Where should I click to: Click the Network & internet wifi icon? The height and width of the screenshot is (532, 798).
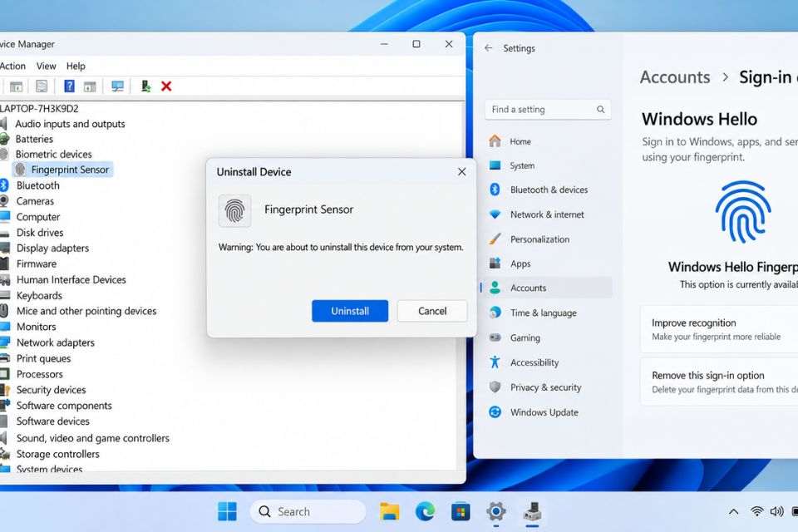[x=495, y=214]
